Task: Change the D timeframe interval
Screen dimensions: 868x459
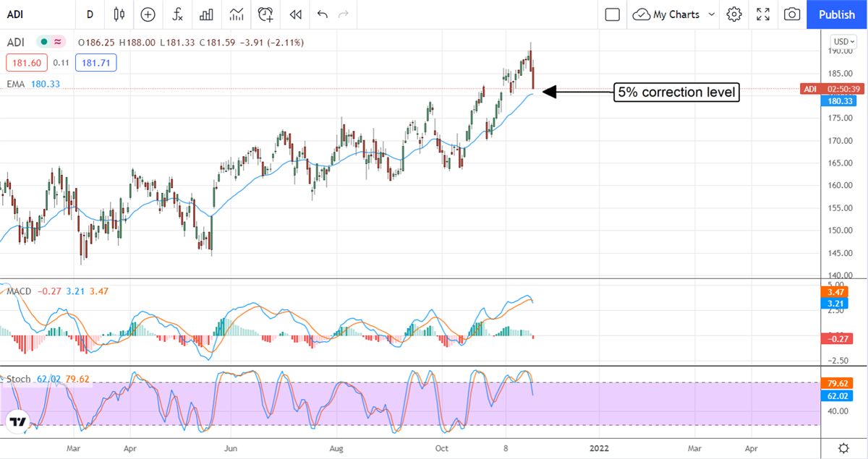Action: click(90, 14)
